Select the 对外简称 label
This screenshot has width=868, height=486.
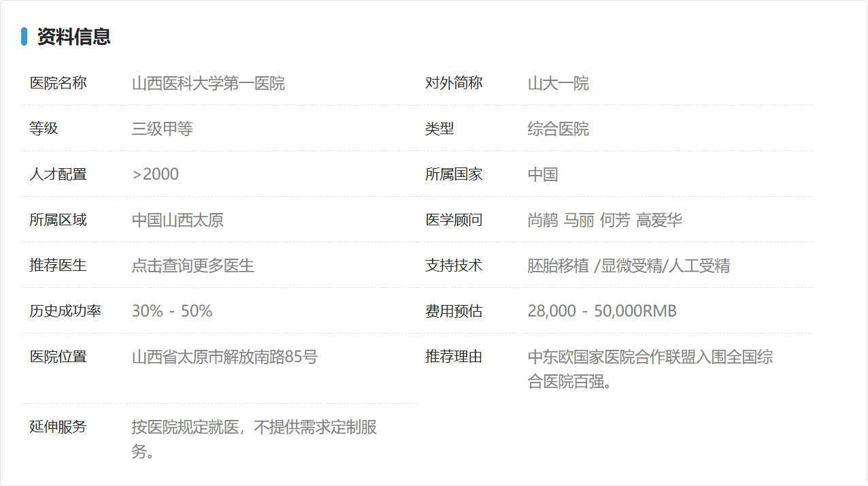pos(454,83)
